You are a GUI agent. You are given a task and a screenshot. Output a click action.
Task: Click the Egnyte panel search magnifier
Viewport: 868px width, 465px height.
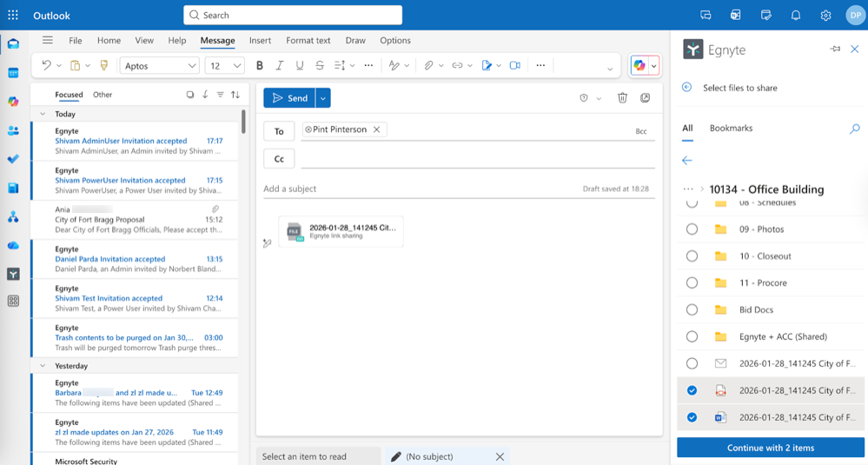(854, 129)
